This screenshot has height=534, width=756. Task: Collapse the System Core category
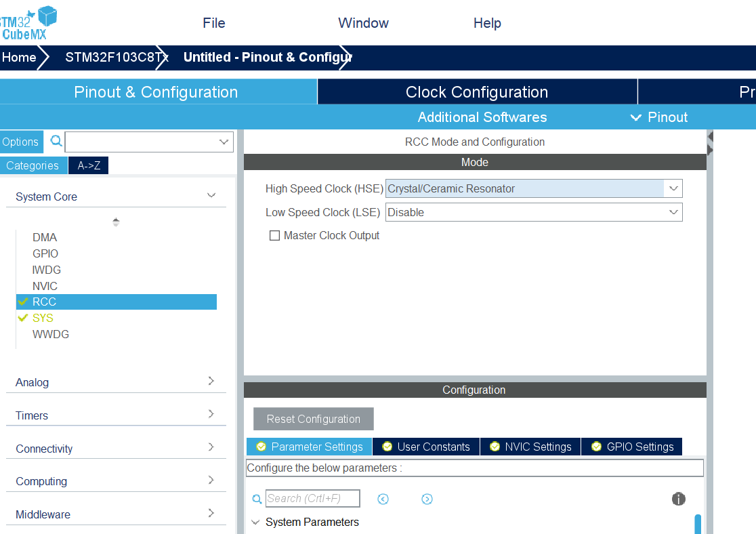211,195
